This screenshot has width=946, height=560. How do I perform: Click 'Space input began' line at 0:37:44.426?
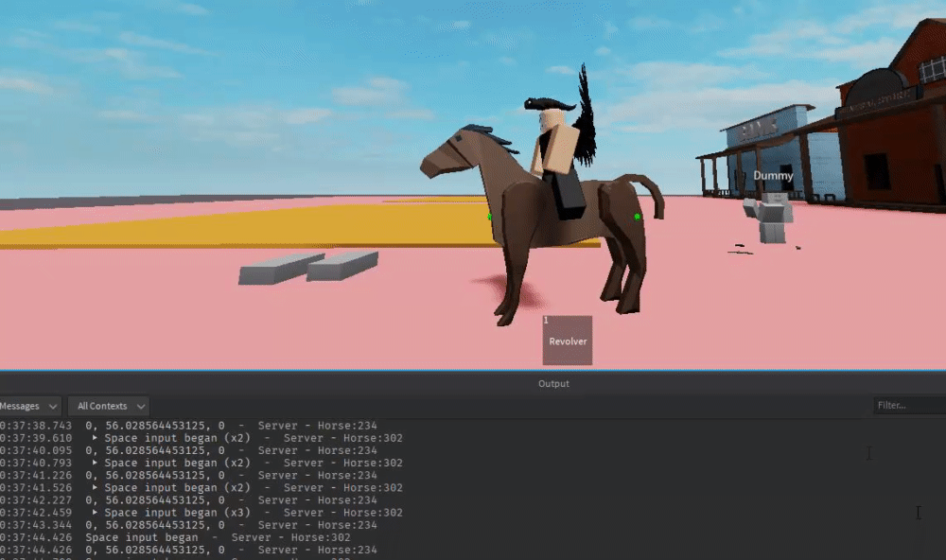coord(175,537)
